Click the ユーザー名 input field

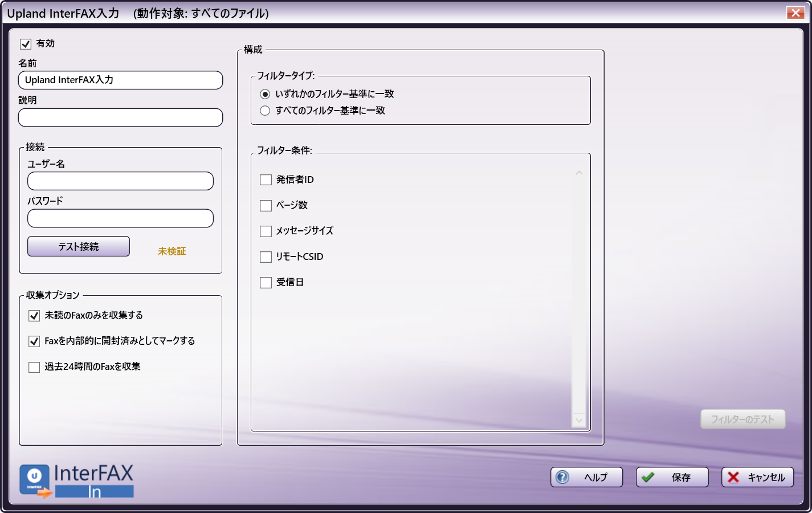click(x=120, y=181)
